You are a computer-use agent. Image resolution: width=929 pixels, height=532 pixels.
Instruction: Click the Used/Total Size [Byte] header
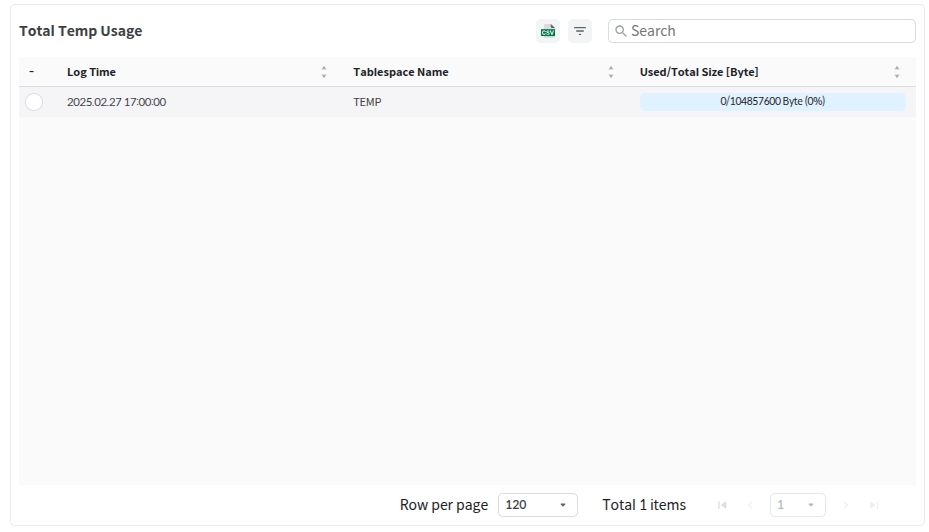(x=699, y=72)
